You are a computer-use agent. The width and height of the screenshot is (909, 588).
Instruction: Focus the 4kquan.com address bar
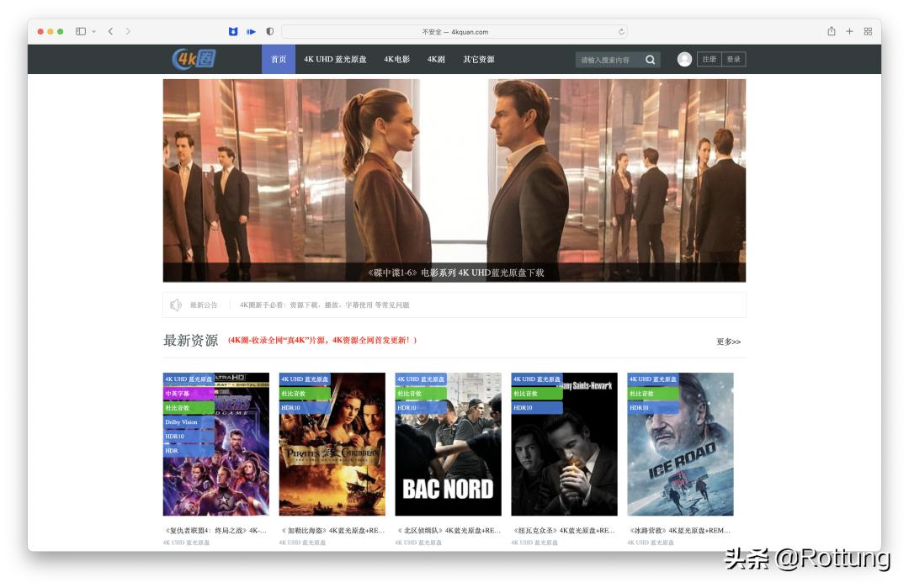click(x=454, y=31)
